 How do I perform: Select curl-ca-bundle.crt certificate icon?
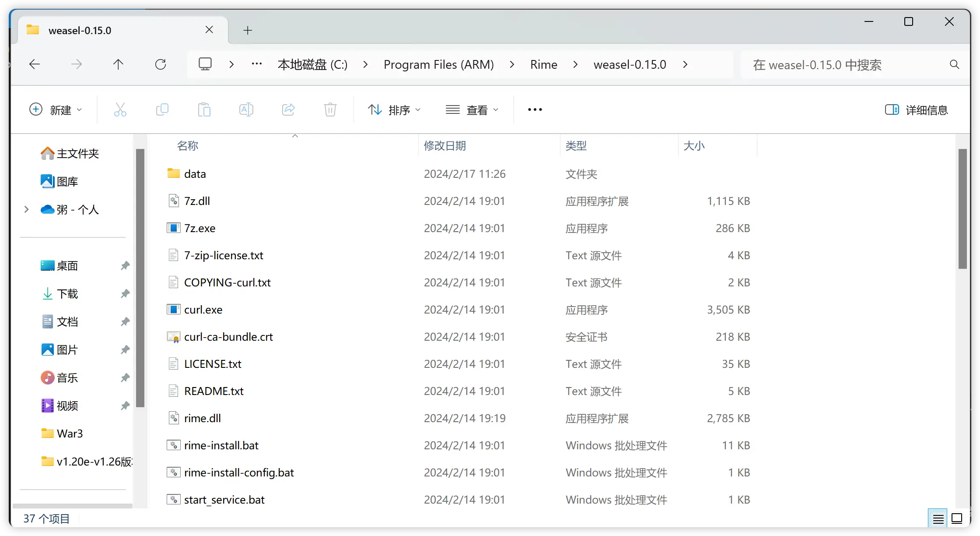tap(174, 336)
